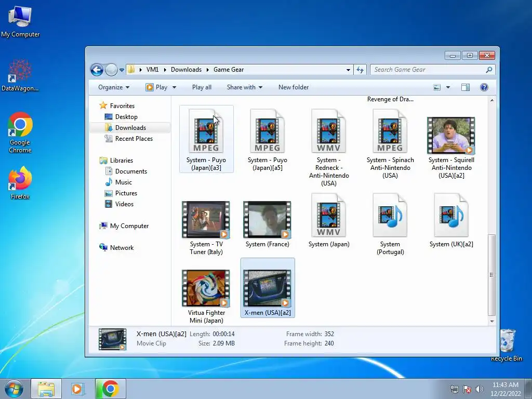Select the System (Portugal) audio file
This screenshot has width=532, height=399.
click(x=390, y=224)
